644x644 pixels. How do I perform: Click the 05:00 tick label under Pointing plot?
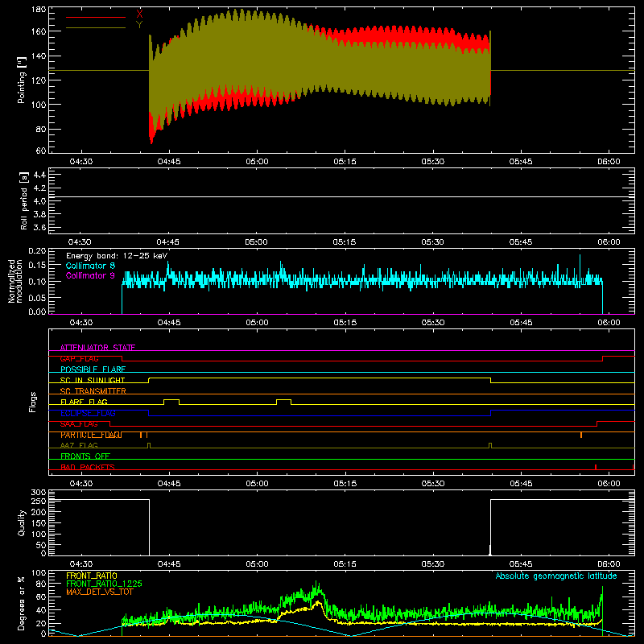257,162
